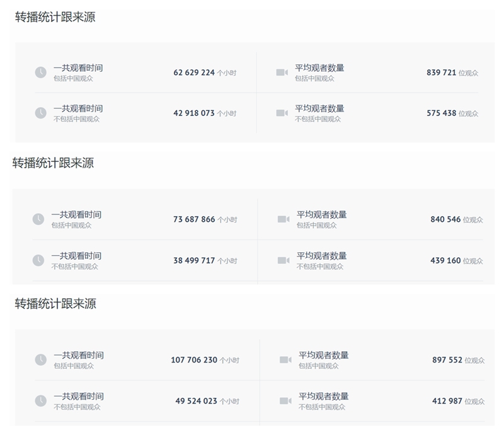This screenshot has height=435, width=504.
Task: Click camera icon for 839 721 viewers
Action: click(282, 72)
